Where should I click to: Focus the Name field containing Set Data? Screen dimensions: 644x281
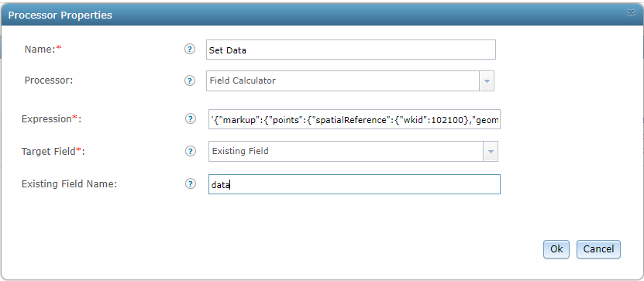351,50
